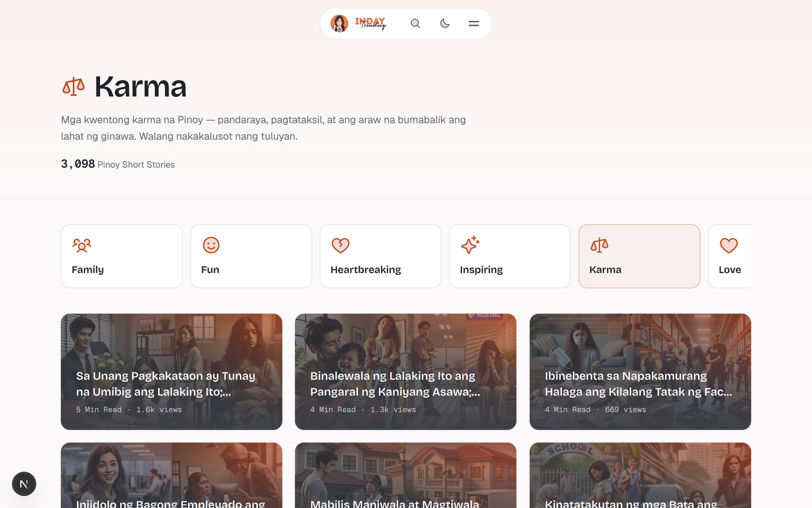Click the Karma page heading
812x508 pixels.
140,87
